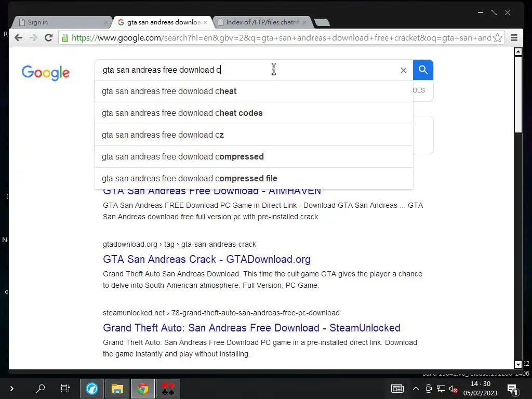Open GTA San Andreas Free Download AIMHAVEN result

pos(212,192)
